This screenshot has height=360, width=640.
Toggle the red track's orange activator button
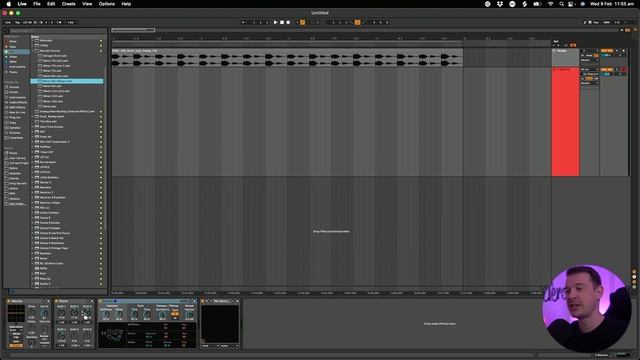pos(607,69)
